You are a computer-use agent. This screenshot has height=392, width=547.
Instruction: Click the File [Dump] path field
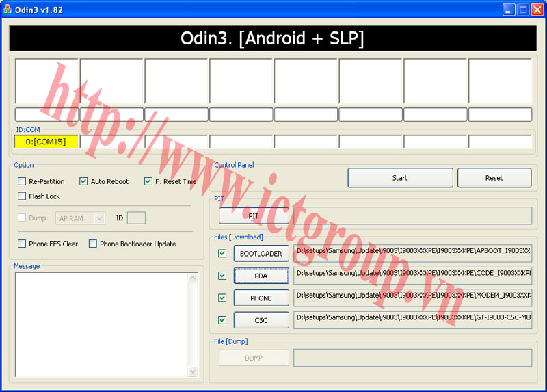(413, 358)
